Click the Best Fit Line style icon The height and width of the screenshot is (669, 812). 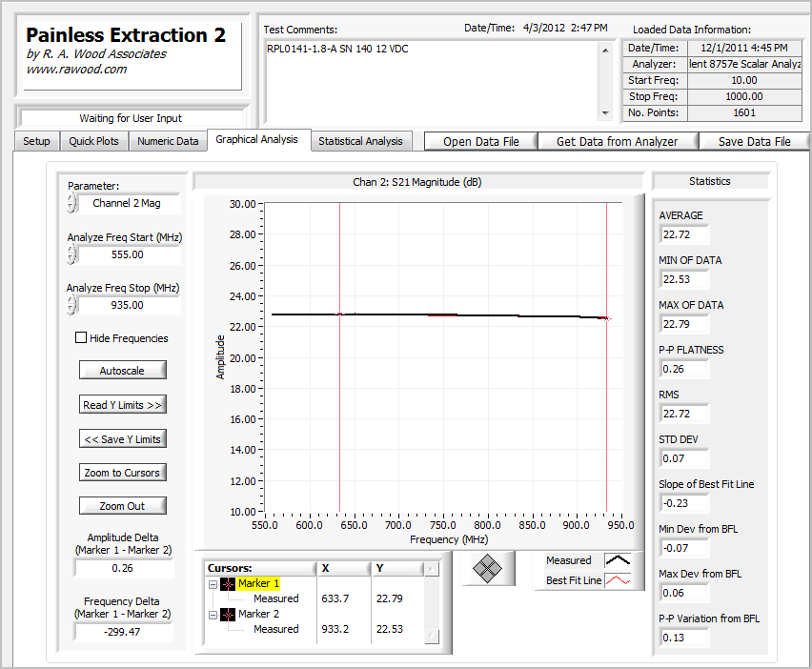click(x=618, y=580)
